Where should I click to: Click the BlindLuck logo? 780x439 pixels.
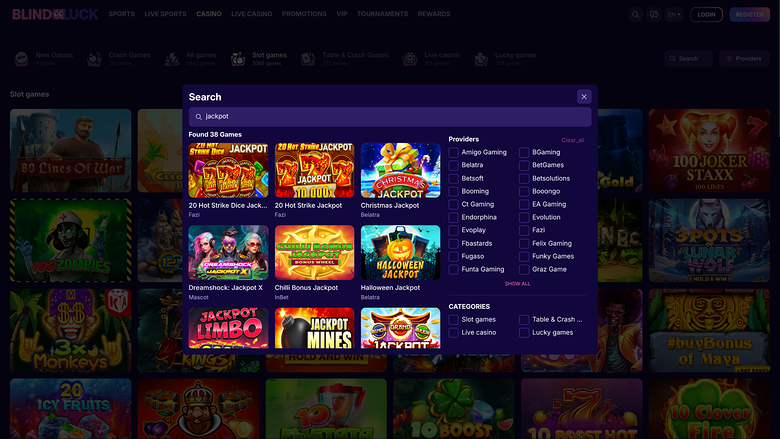55,14
